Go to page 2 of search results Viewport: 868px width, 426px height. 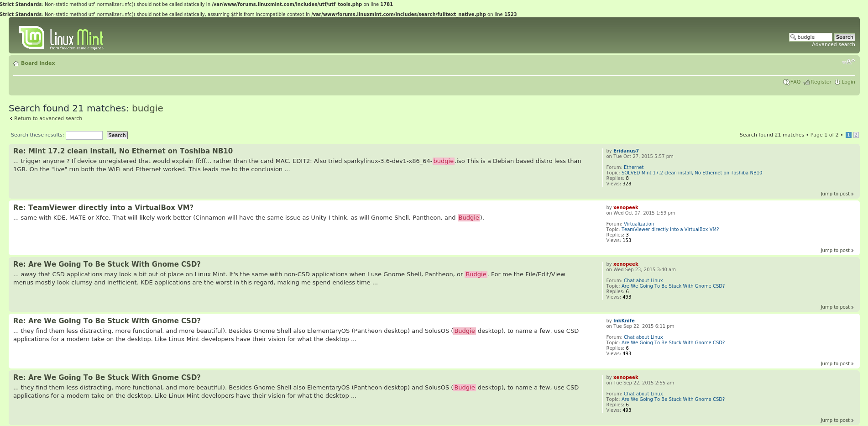click(x=856, y=135)
